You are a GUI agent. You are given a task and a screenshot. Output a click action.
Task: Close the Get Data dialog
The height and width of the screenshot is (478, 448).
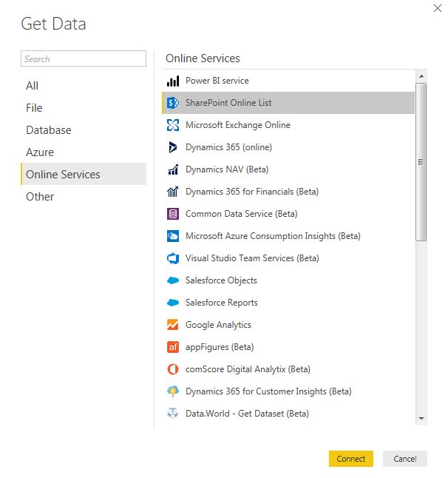(x=436, y=7)
